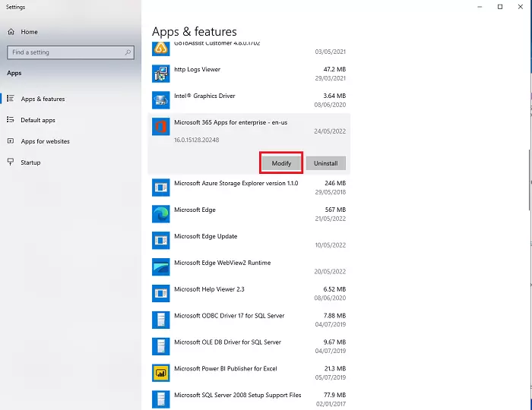Open the Home settings page
The height and width of the screenshot is (410, 532).
tap(29, 32)
